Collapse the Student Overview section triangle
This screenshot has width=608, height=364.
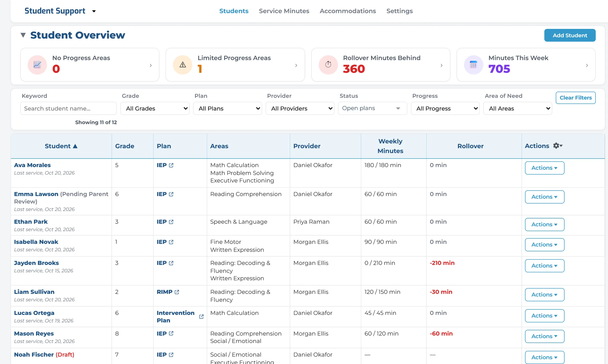[x=23, y=35]
